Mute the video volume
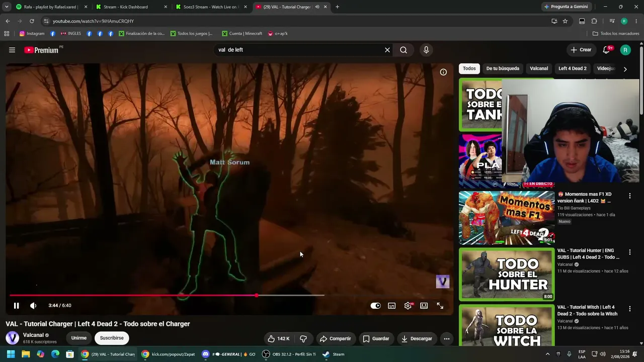Image resolution: width=644 pixels, height=362 pixels. click(x=33, y=305)
